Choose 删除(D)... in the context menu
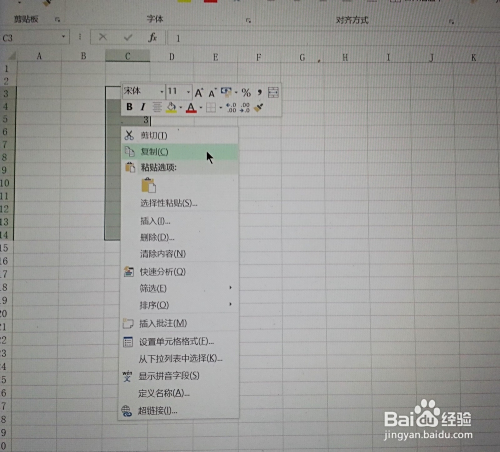The height and width of the screenshot is (452, 500). point(180,237)
